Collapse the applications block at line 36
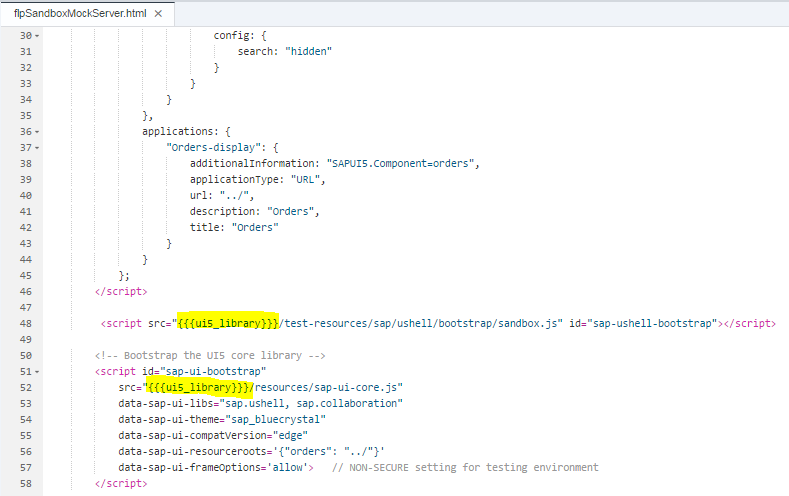The height and width of the screenshot is (496, 789). click(37, 132)
